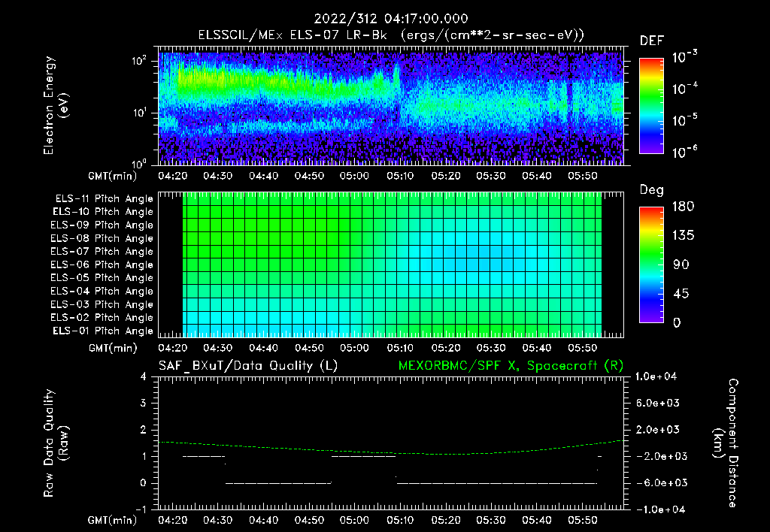Pick the ELS-05 Pitch Angle row label
The width and height of the screenshot is (770, 532).
coord(102,278)
